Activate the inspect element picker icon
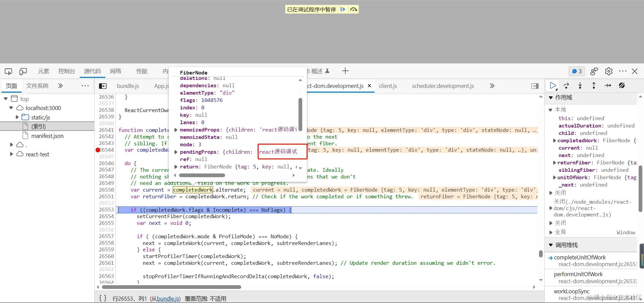The width and height of the screenshot is (644, 303). tap(8, 71)
